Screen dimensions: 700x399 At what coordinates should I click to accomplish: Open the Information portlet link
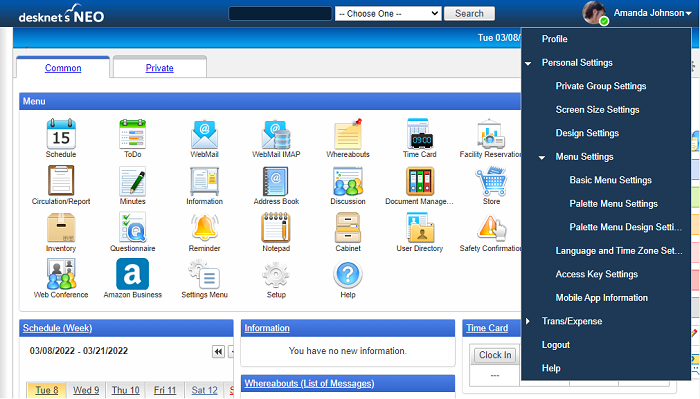267,328
